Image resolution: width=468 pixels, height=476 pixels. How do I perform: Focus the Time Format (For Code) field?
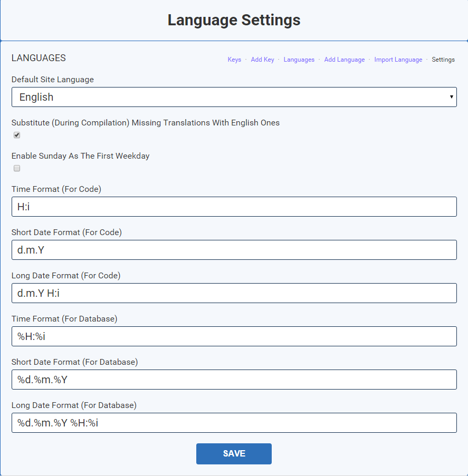pos(234,207)
